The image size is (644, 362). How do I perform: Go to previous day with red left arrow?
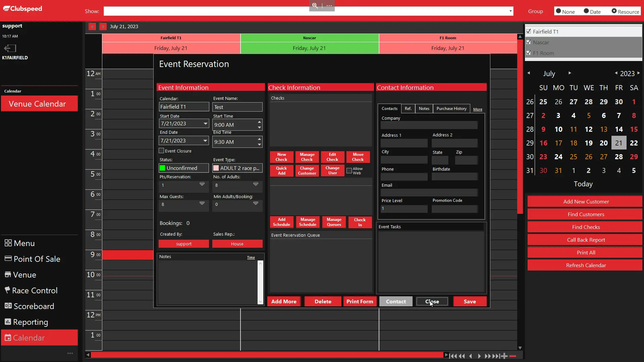pyautogui.click(x=92, y=26)
